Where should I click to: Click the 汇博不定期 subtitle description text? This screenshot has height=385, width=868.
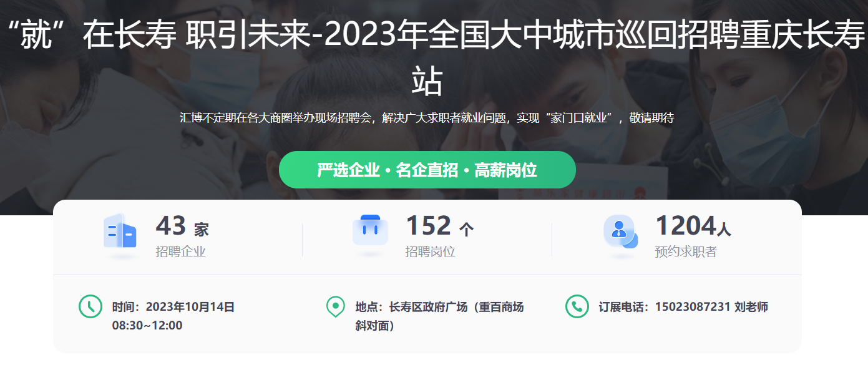coord(427,118)
